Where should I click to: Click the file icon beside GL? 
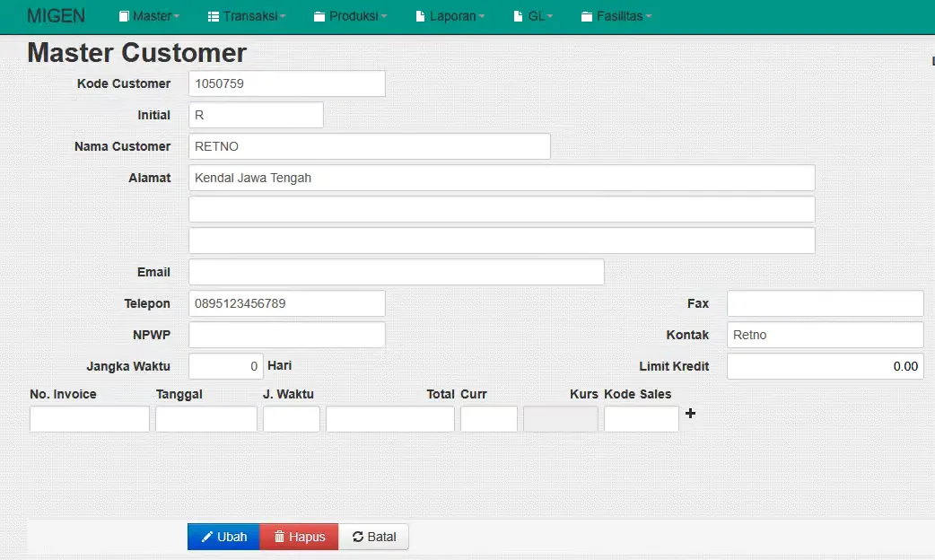[518, 16]
